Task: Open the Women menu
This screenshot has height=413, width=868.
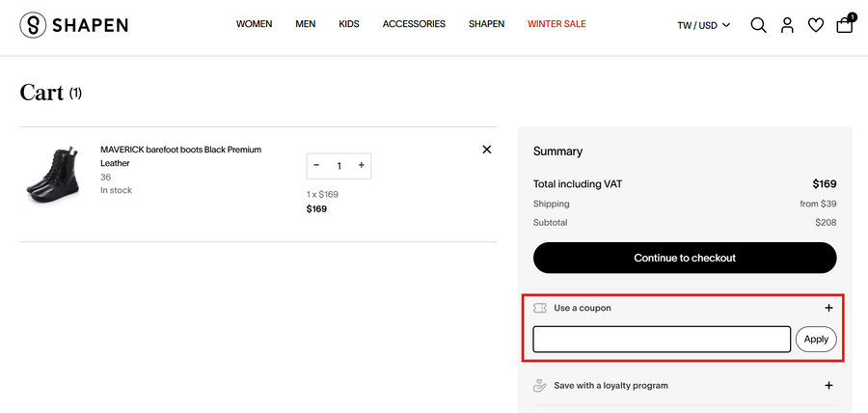Action: pyautogui.click(x=254, y=24)
